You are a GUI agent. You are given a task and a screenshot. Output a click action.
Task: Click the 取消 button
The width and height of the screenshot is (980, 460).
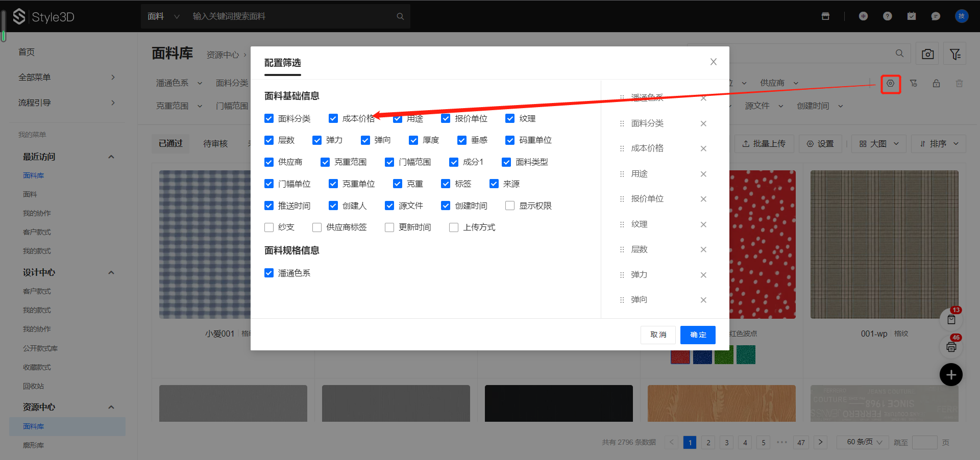tap(658, 335)
